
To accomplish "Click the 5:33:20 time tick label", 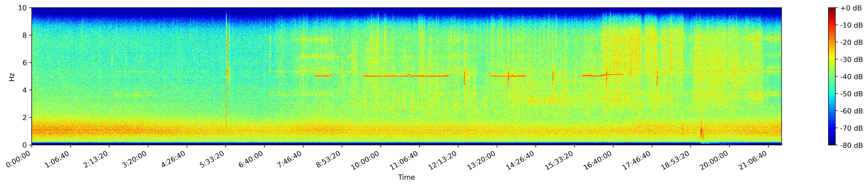I will [x=213, y=159].
